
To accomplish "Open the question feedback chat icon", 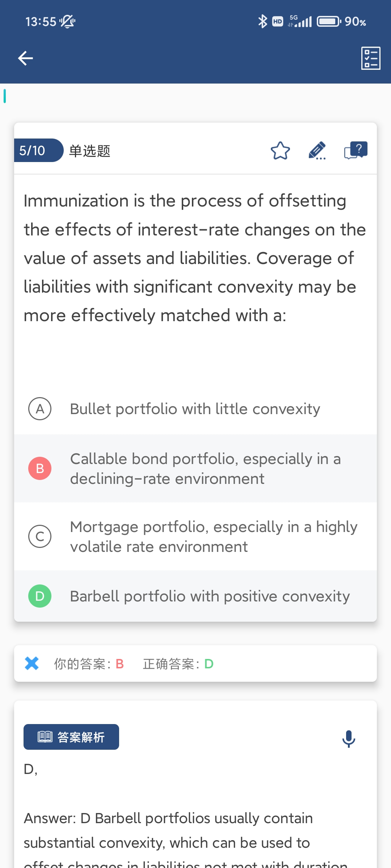I will [x=356, y=150].
